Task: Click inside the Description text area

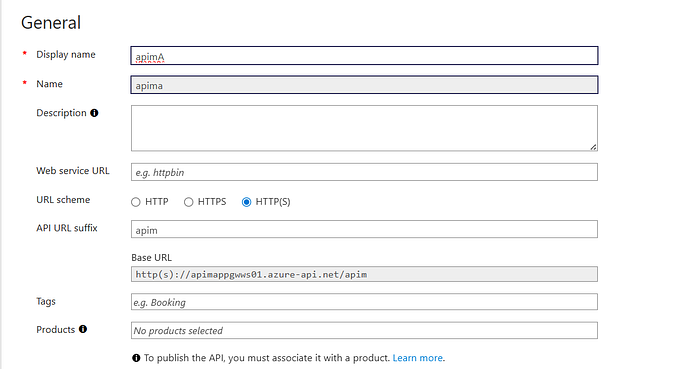Action: tap(364, 129)
